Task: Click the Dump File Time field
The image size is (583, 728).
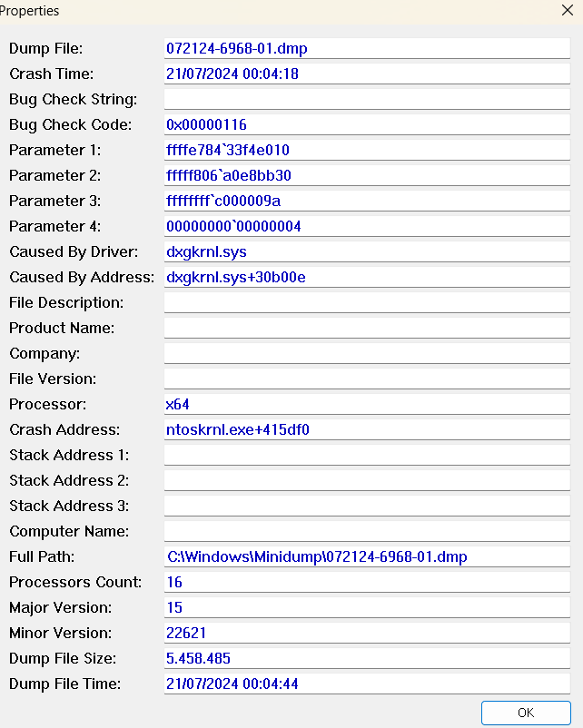Action: [367, 684]
